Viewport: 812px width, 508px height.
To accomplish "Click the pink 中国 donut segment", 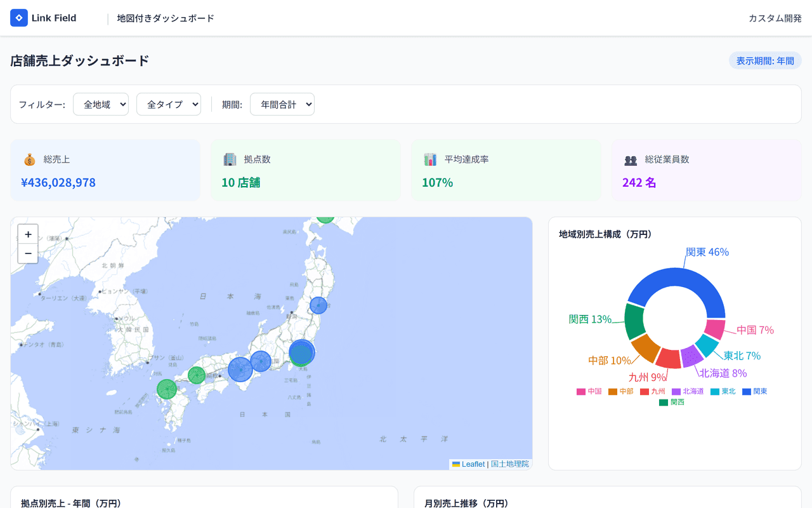I will [715, 329].
